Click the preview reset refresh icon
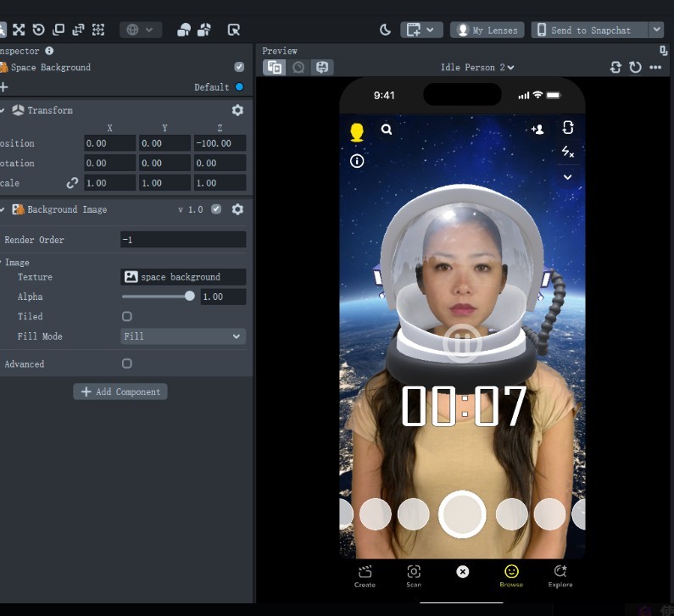The width and height of the screenshot is (674, 616). point(635,68)
